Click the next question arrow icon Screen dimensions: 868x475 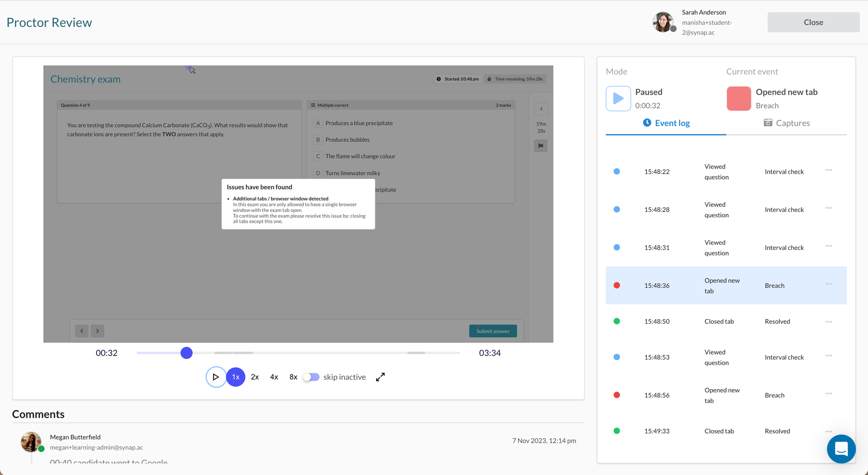(97, 331)
